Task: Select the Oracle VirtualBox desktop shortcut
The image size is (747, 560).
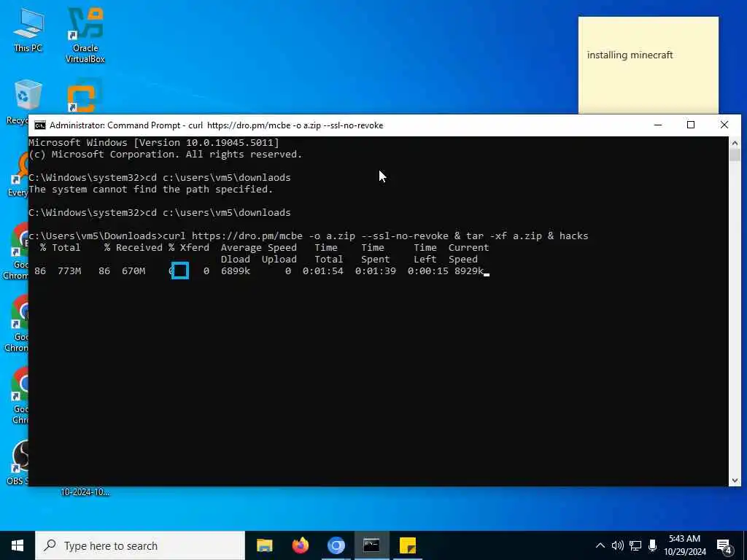Action: click(85, 35)
